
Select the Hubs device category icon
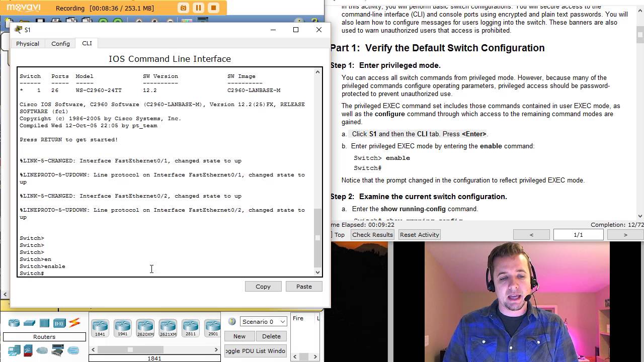pos(45,323)
